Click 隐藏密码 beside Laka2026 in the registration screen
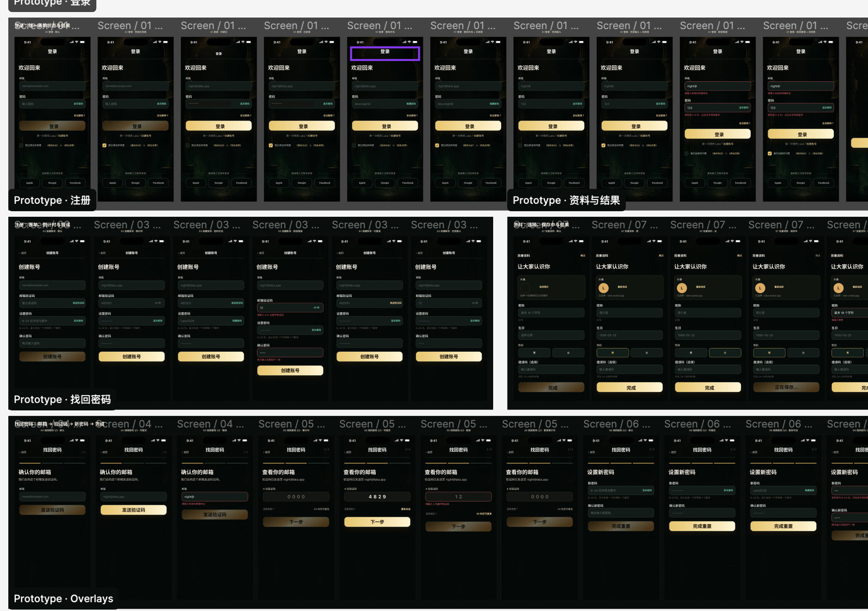The width and height of the screenshot is (868, 611). 237,321
